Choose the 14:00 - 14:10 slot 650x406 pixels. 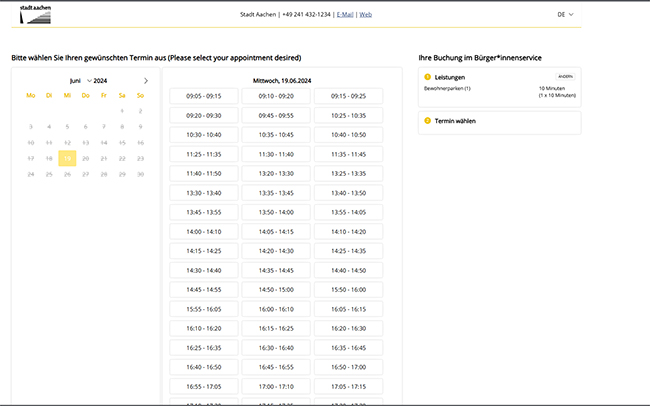tap(204, 231)
